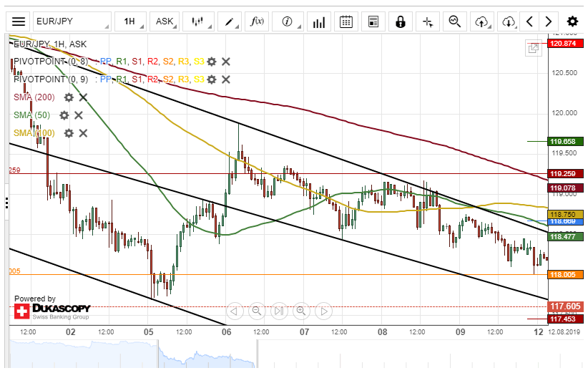Click the SMA (100) legend label
This screenshot has width=588, height=373.
[34, 133]
